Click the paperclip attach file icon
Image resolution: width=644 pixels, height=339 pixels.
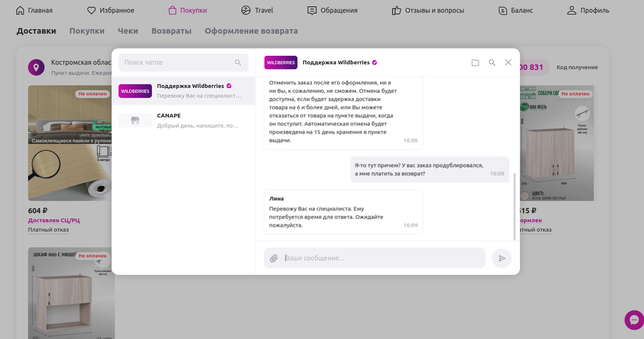click(x=274, y=258)
